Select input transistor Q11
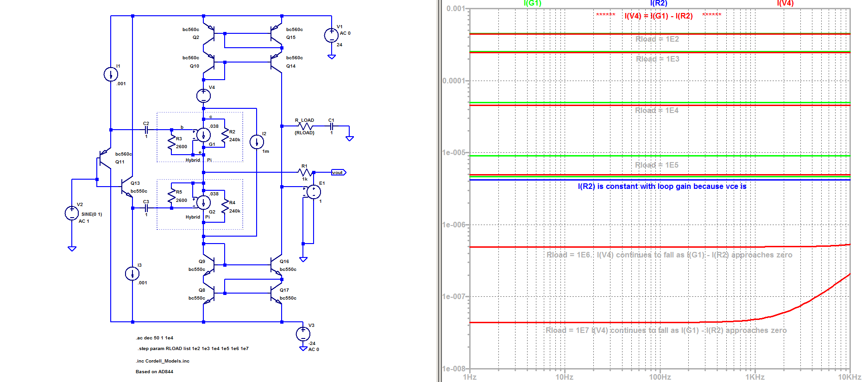Image resolution: width=868 pixels, height=382 pixels. pos(105,158)
